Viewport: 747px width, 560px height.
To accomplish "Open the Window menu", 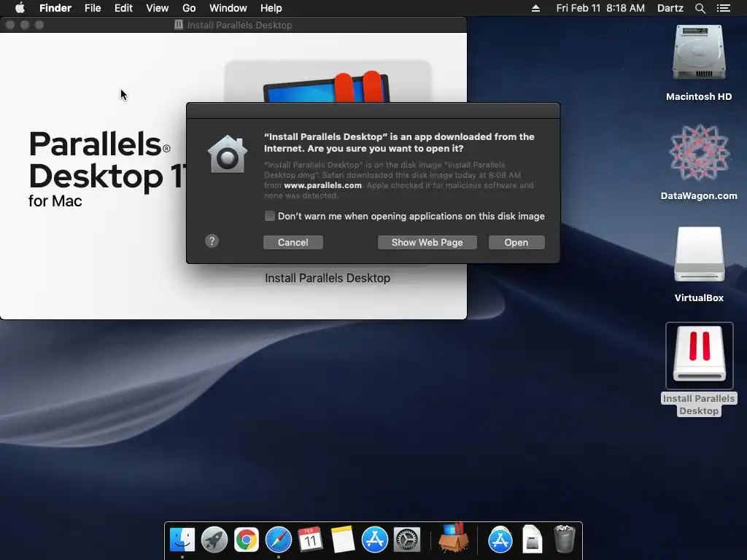I will pyautogui.click(x=228, y=8).
